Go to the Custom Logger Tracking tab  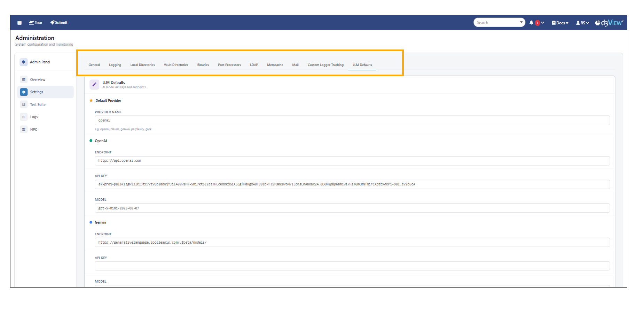(x=325, y=65)
